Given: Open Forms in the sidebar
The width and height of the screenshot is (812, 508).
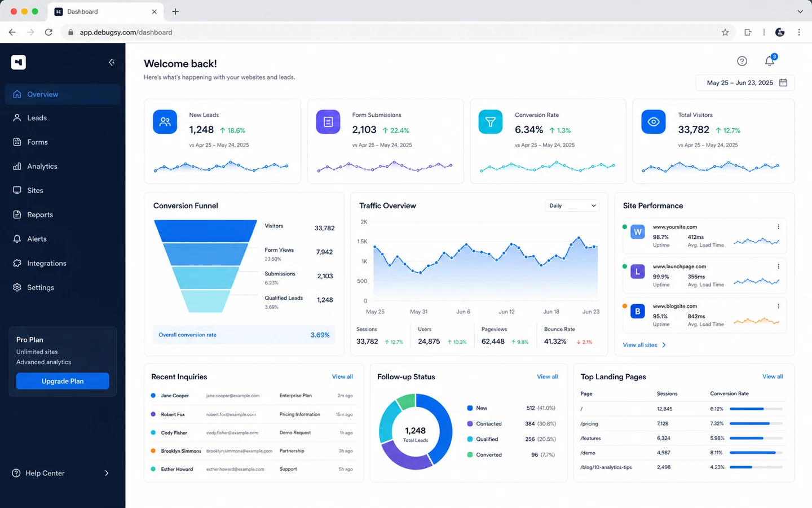Looking at the screenshot, I should pyautogui.click(x=63, y=142).
